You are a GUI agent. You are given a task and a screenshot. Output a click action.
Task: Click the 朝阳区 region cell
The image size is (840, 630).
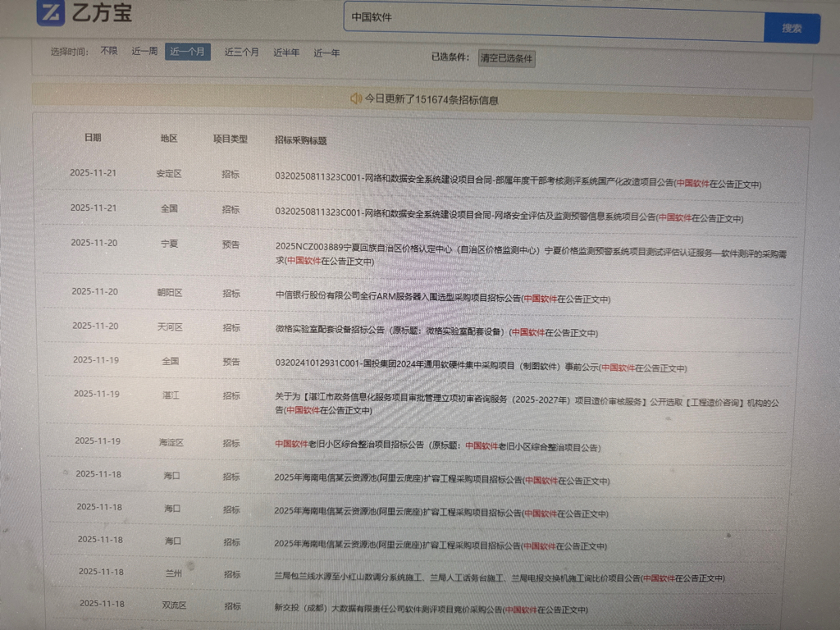pos(169,293)
